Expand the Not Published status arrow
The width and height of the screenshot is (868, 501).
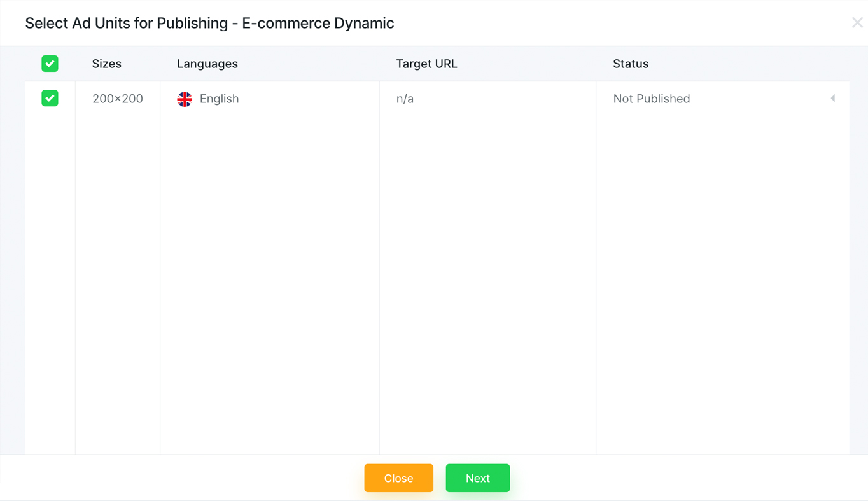pyautogui.click(x=832, y=98)
